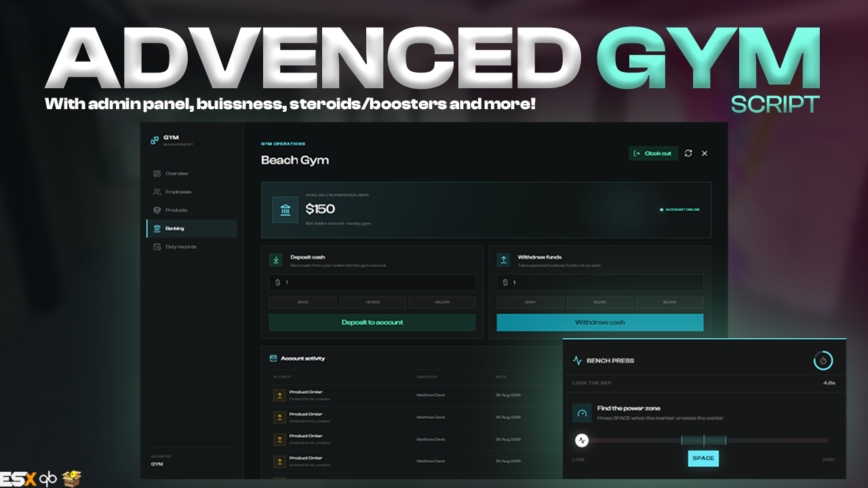Click the circular stopwatch timer icon

(823, 361)
